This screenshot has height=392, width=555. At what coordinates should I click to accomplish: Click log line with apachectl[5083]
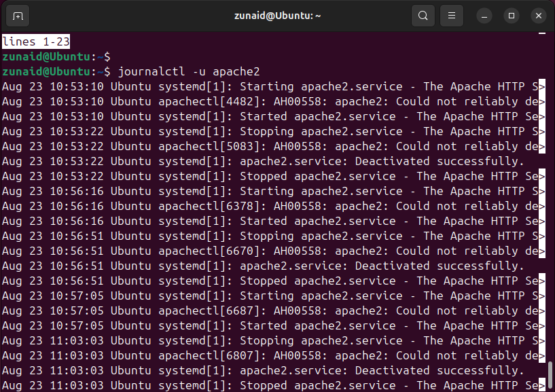[x=274, y=146]
